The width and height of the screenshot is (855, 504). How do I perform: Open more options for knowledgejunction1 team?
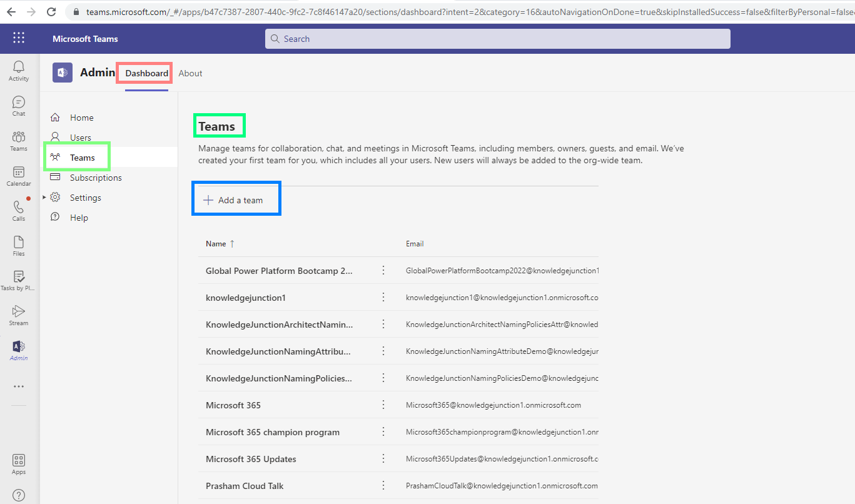pyautogui.click(x=383, y=297)
